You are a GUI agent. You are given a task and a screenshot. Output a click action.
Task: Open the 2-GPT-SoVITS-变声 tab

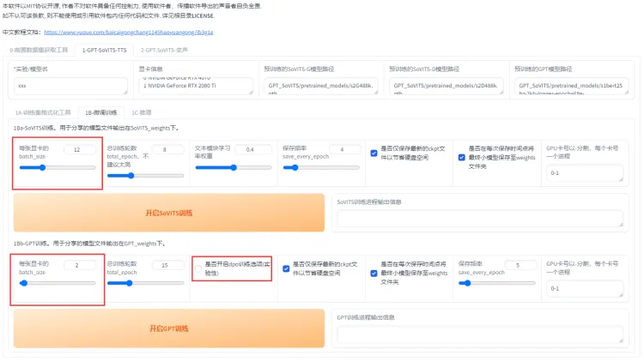pyautogui.click(x=164, y=50)
